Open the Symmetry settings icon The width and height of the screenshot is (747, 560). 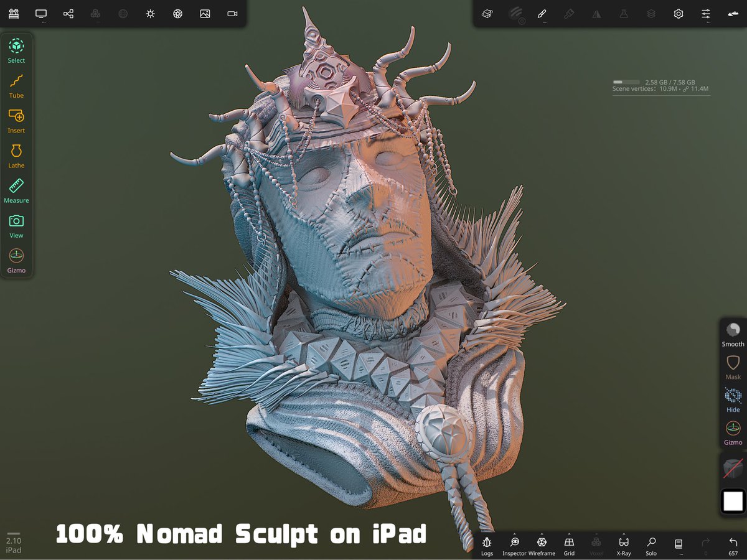596,14
